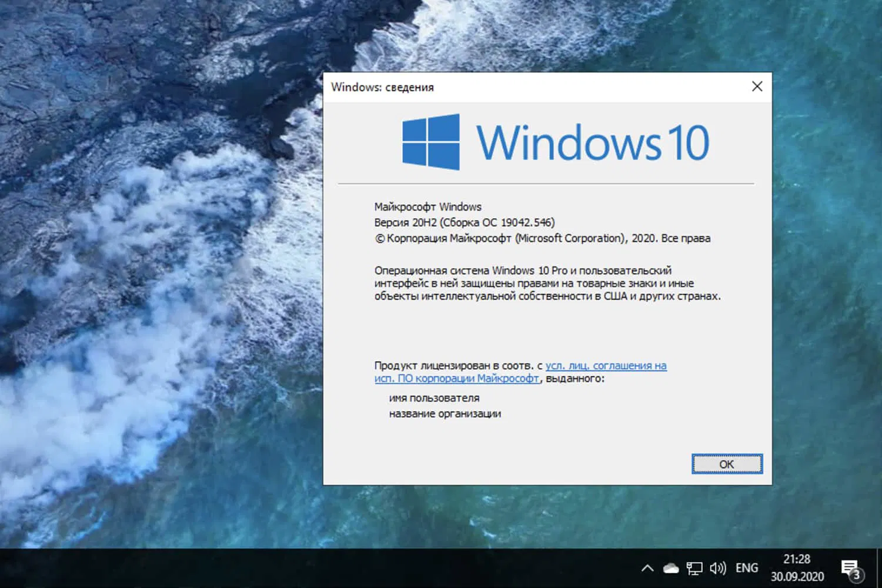Mute system audio via the speaker icon

[717, 568]
